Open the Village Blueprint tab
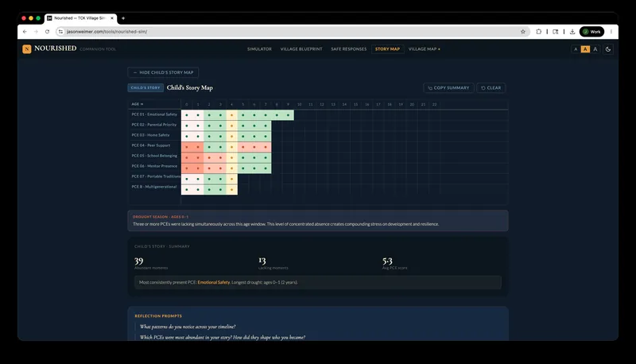Image resolution: width=636 pixels, height=364 pixels. 301,49
